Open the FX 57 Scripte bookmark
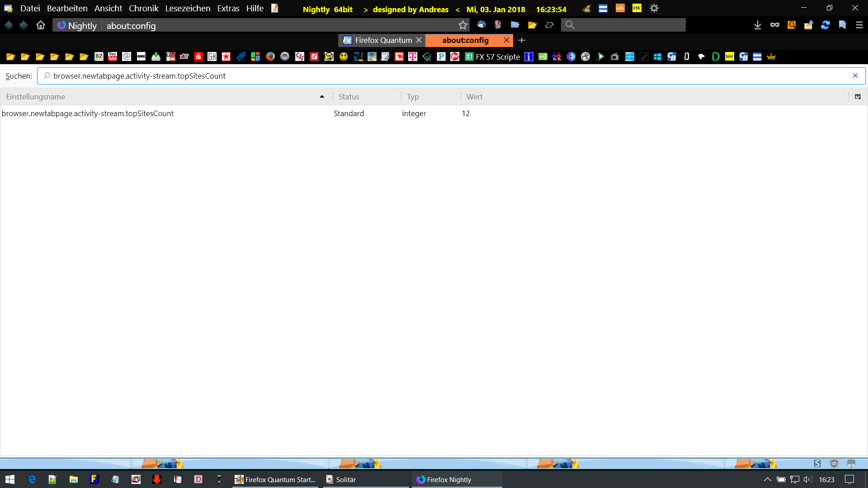The image size is (868, 488). coord(493,57)
